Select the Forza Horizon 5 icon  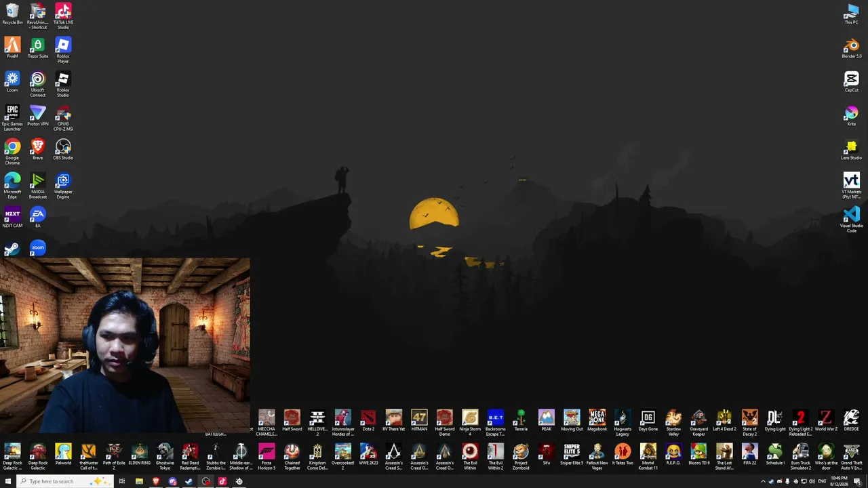(x=267, y=457)
